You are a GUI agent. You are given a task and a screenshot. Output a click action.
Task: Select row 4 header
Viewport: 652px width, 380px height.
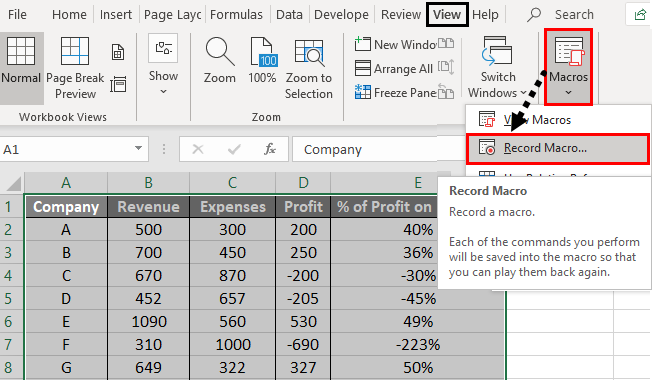[x=12, y=276]
